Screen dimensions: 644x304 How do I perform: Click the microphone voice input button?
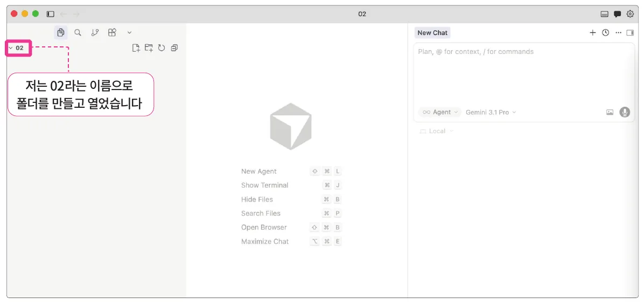tap(624, 112)
